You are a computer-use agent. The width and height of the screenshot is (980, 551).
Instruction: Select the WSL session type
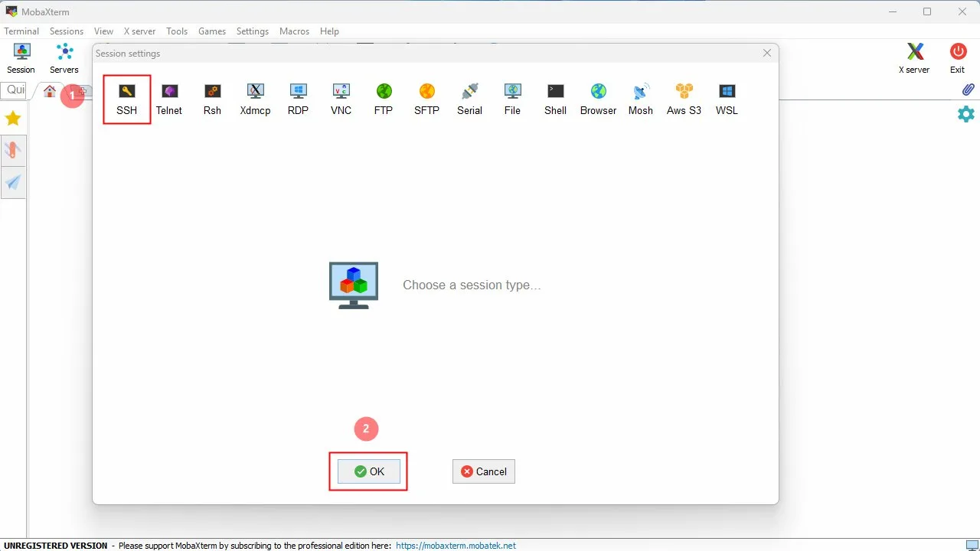click(727, 99)
